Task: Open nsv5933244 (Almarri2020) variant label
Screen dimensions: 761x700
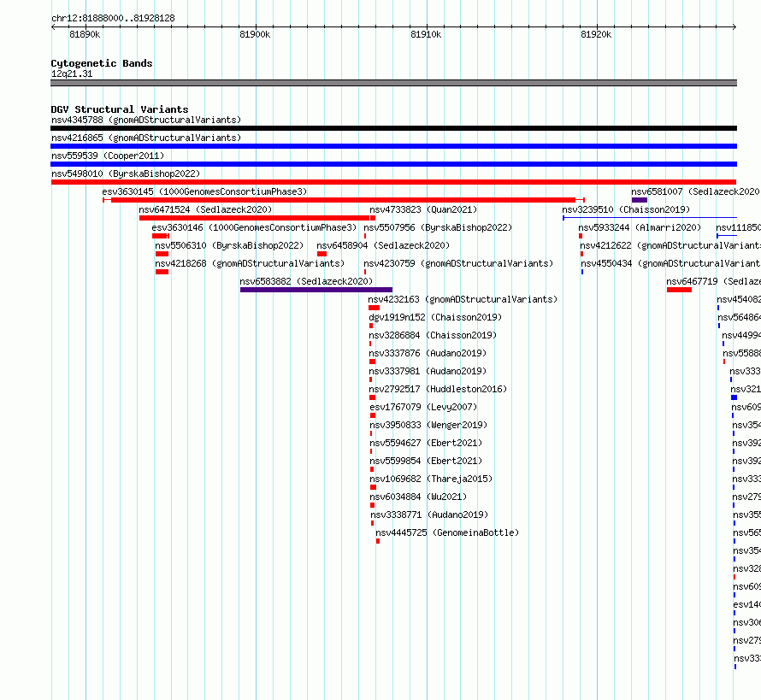Action: click(x=640, y=227)
